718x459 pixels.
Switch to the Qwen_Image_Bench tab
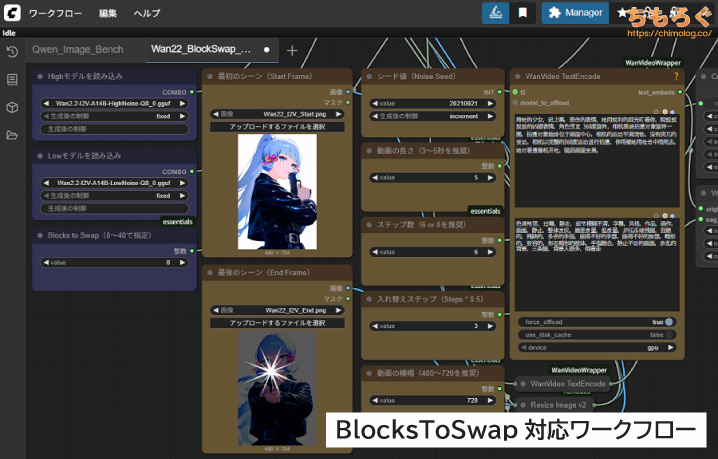pos(77,49)
